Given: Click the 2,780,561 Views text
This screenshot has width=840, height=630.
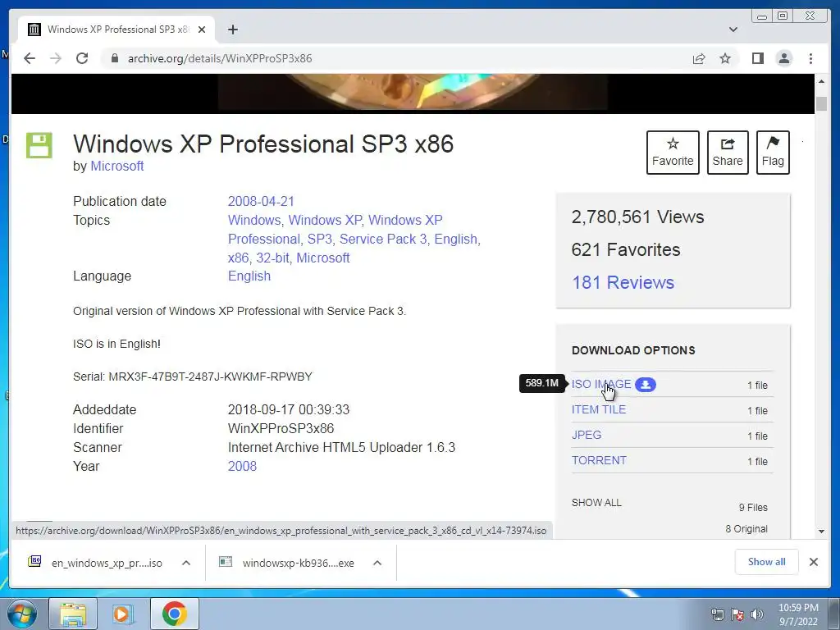Looking at the screenshot, I should [x=637, y=217].
